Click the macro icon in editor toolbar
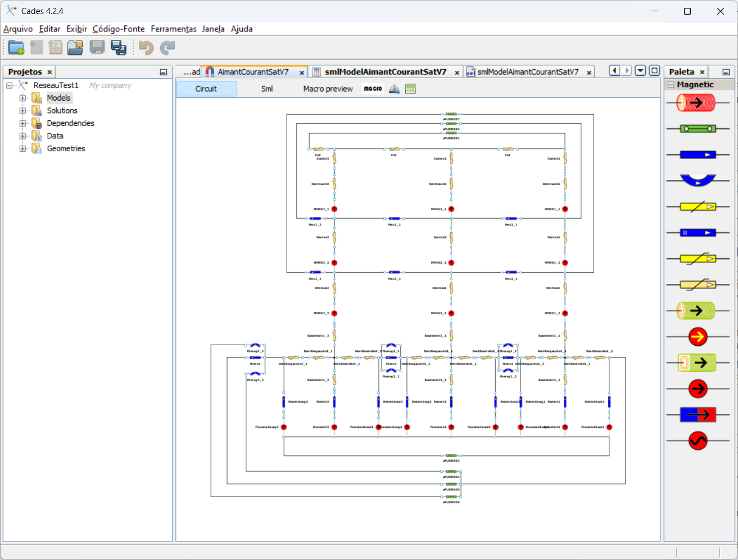The height and width of the screenshot is (560, 738). (373, 89)
